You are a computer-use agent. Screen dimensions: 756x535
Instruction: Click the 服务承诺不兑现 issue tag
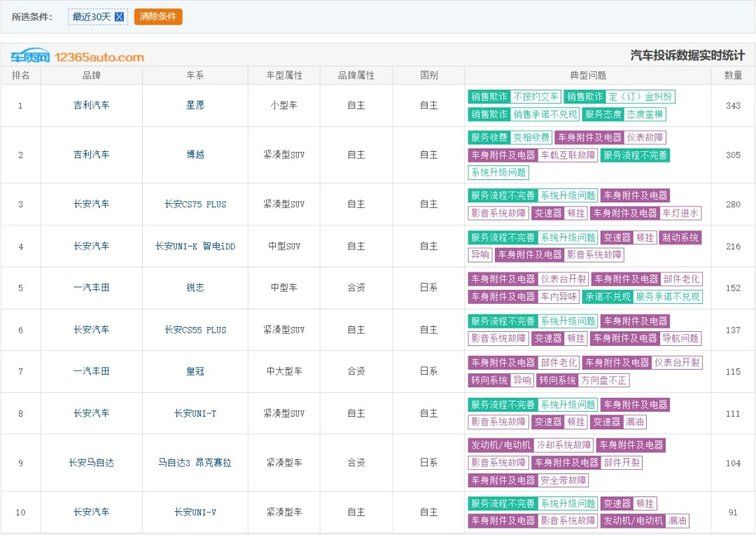[667, 297]
